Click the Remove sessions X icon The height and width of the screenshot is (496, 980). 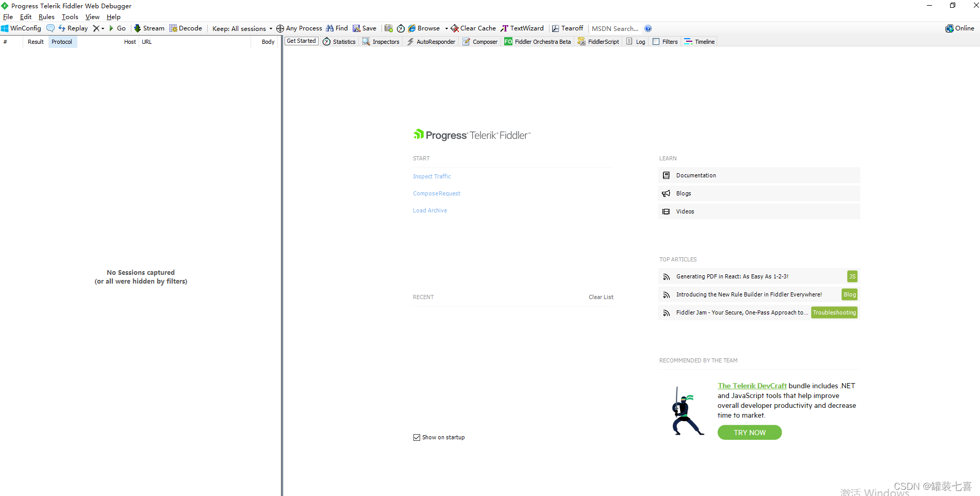(96, 28)
